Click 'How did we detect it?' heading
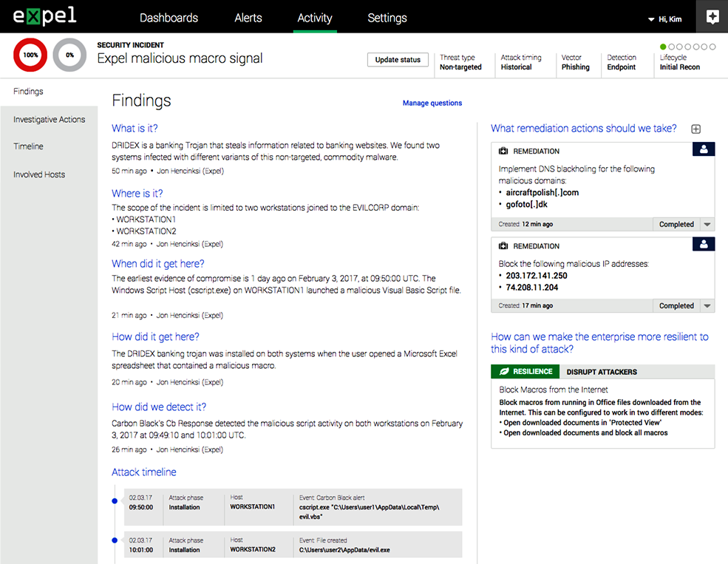Viewport: 728px width, 564px height. pyautogui.click(x=159, y=407)
